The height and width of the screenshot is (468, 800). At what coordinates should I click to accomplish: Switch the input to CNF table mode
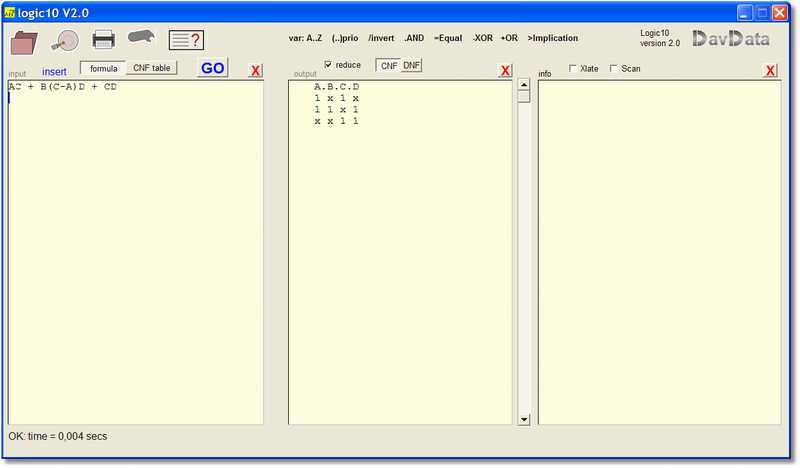click(x=152, y=68)
